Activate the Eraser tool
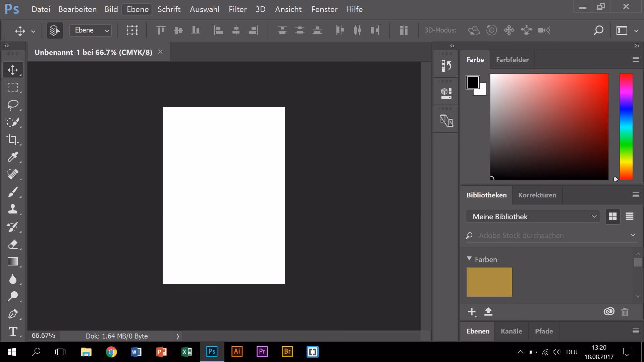The height and width of the screenshot is (362, 644). point(13,244)
